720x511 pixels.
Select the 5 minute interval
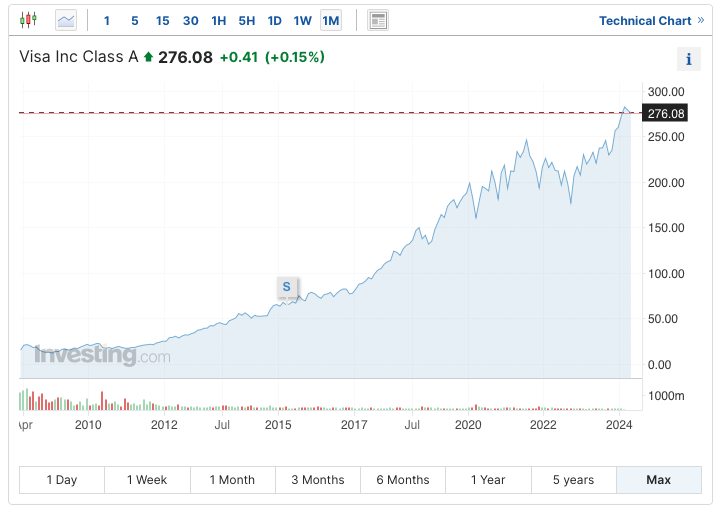point(135,21)
